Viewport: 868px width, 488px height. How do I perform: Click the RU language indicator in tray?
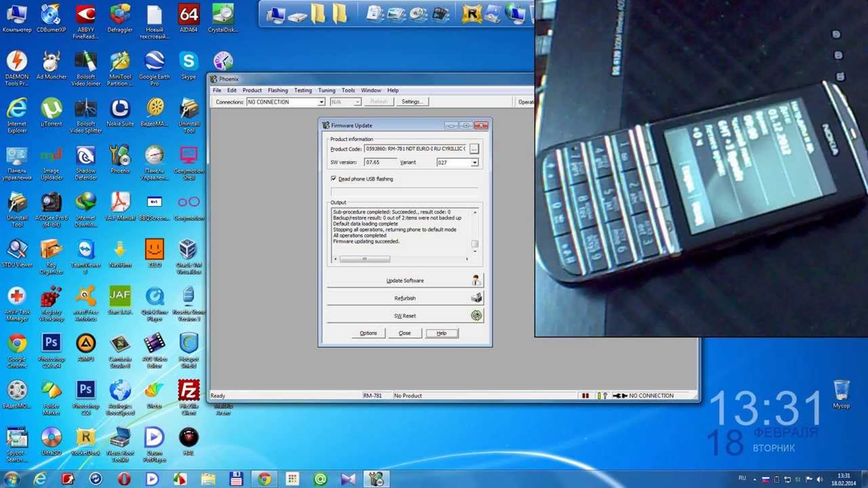pos(742,478)
